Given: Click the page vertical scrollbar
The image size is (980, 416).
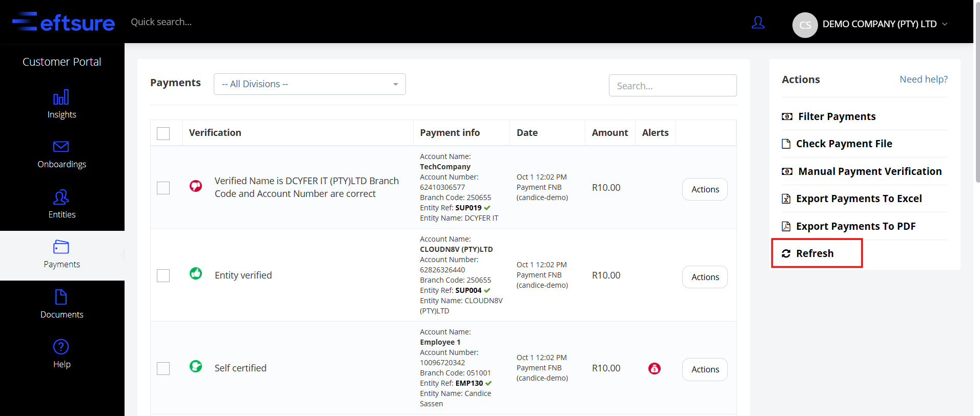Looking at the screenshot, I should click(x=977, y=103).
